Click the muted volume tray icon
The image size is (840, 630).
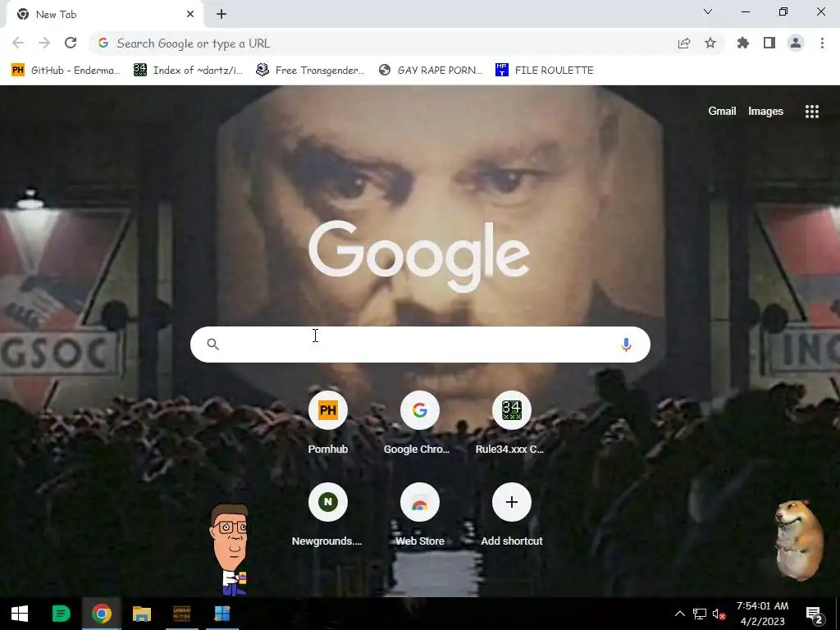point(719,614)
